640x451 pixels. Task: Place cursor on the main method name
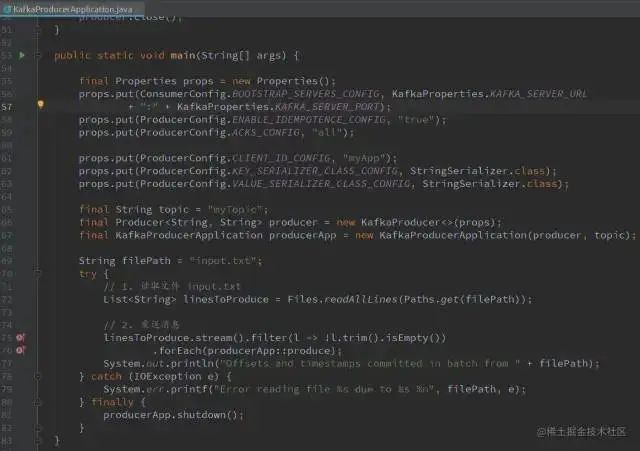(182, 55)
